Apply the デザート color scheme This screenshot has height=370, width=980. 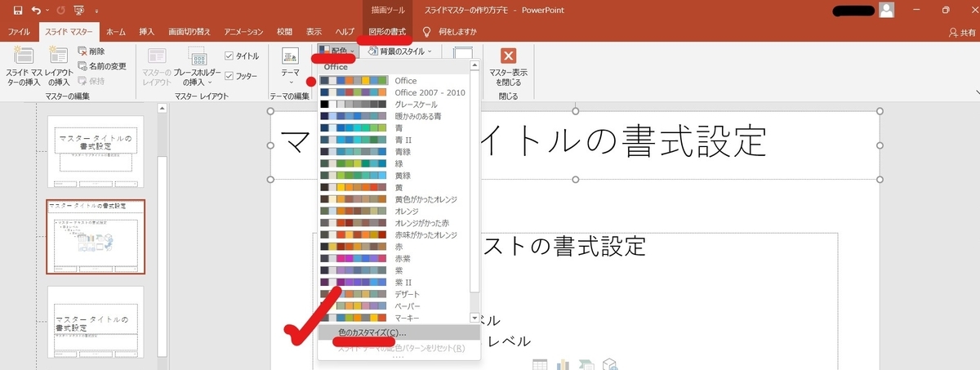pyautogui.click(x=394, y=293)
